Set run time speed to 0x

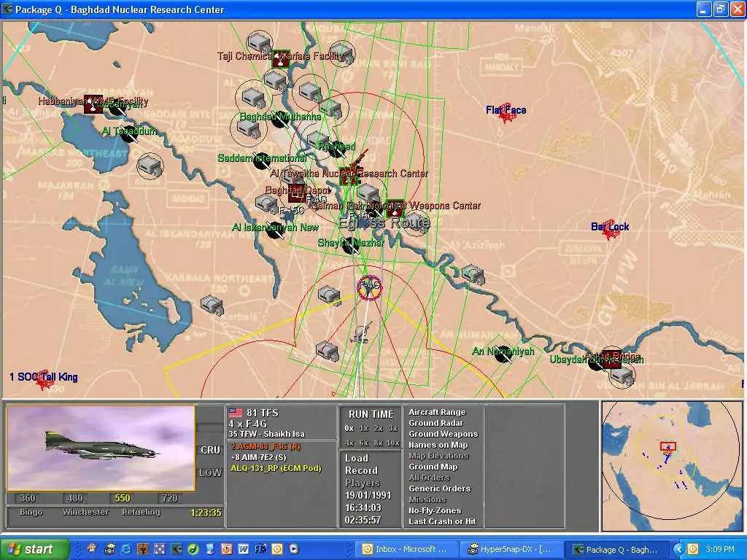[x=349, y=429]
